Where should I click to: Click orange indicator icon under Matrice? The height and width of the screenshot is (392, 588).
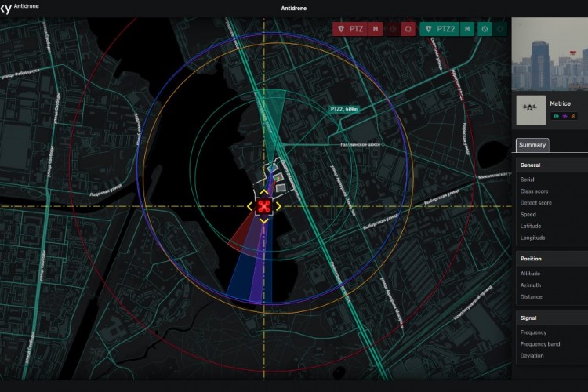pyautogui.click(x=574, y=116)
